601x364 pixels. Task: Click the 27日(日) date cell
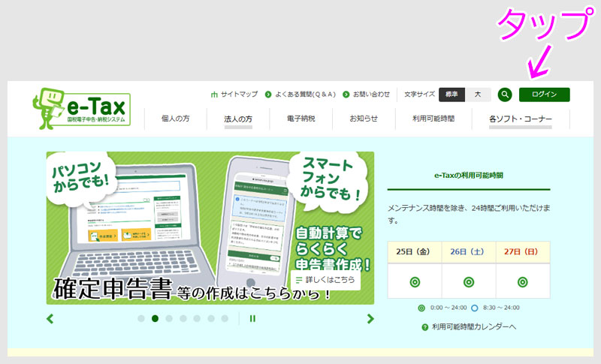(x=523, y=252)
